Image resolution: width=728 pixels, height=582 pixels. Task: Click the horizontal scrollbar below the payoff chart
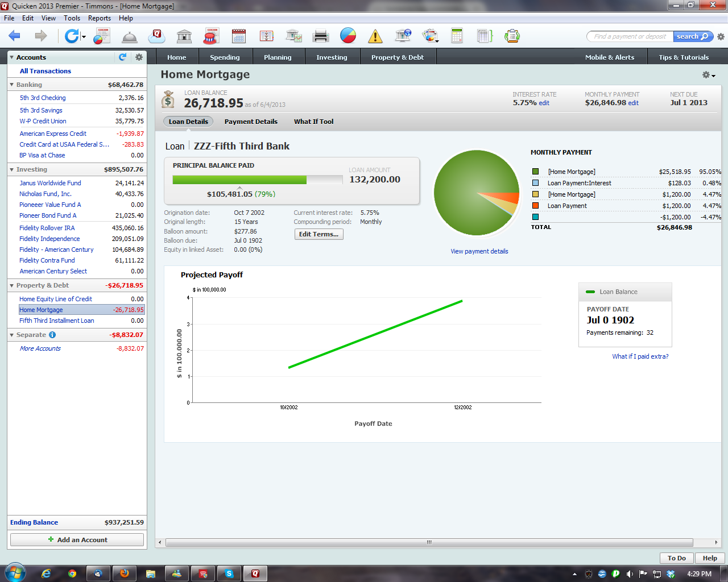(429, 542)
